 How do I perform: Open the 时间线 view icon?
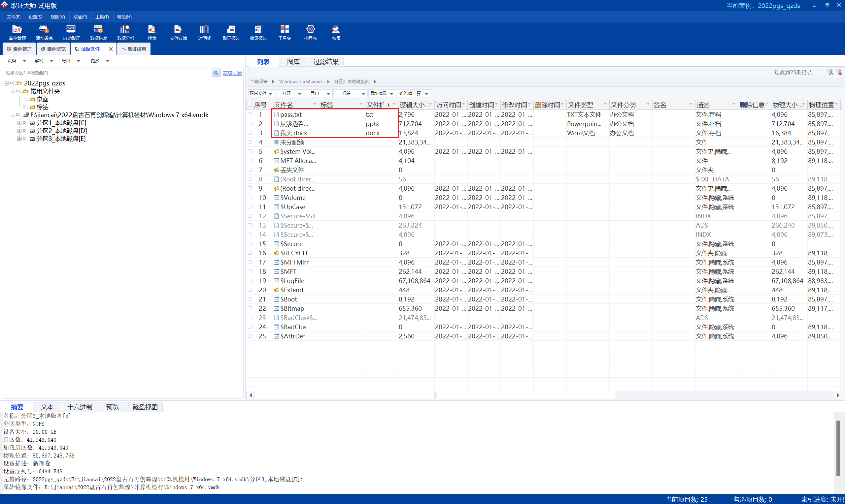coord(205,33)
